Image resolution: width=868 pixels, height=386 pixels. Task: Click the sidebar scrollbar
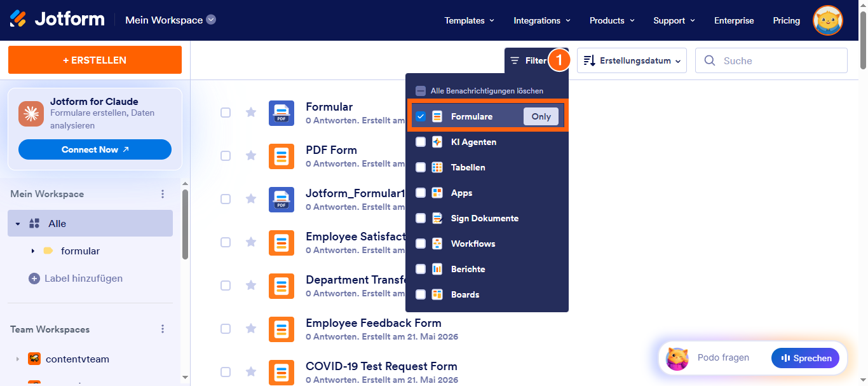(x=185, y=224)
